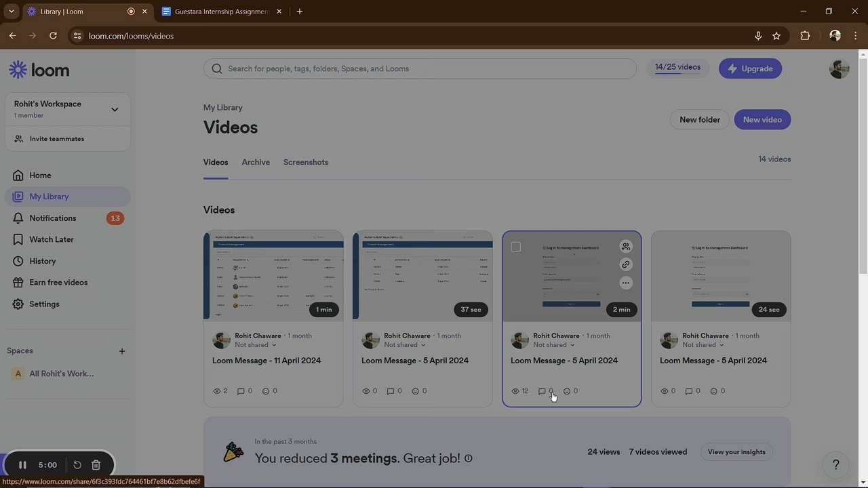Go back to the previous page
868x488 pixels.
12,36
